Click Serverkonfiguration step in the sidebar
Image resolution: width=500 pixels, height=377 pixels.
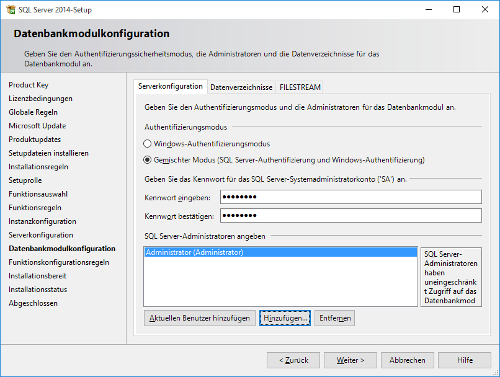[41, 235]
